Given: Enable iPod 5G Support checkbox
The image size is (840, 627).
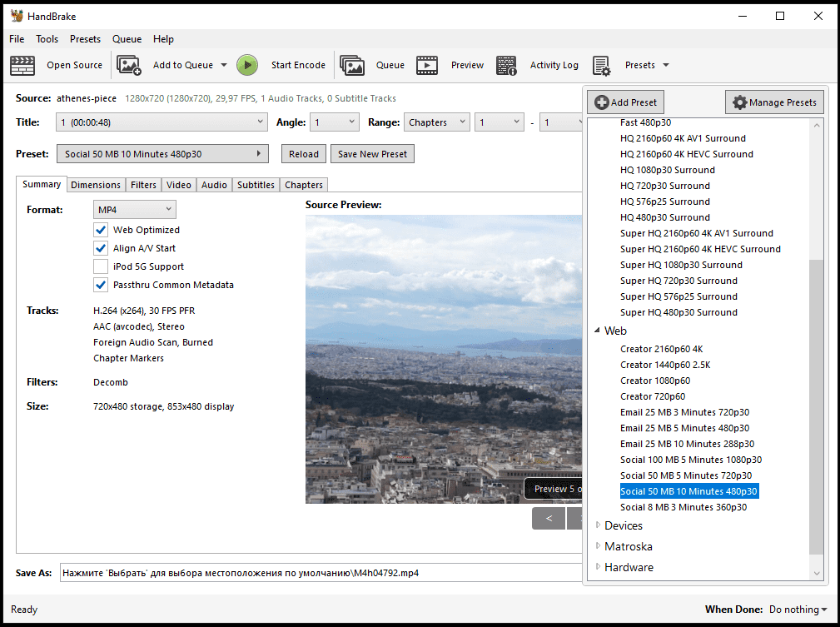Looking at the screenshot, I should 101,266.
